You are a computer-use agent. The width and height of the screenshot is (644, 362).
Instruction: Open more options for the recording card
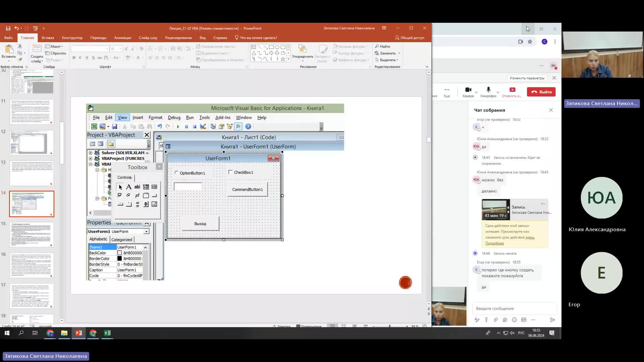point(543,204)
